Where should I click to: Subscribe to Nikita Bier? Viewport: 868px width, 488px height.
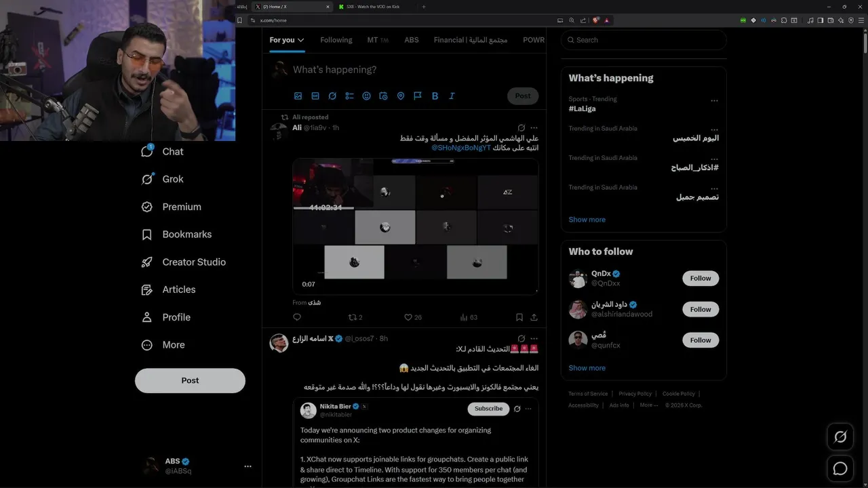[x=488, y=409]
